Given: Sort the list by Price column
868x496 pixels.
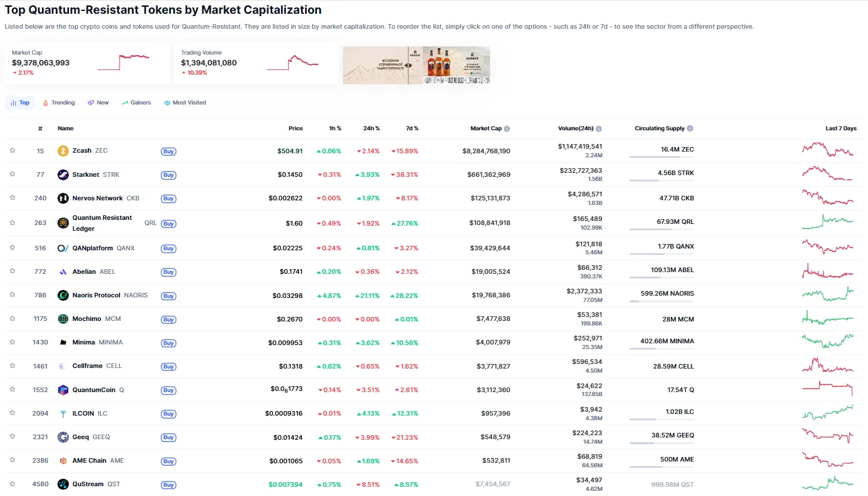Looking at the screenshot, I should pos(295,129).
